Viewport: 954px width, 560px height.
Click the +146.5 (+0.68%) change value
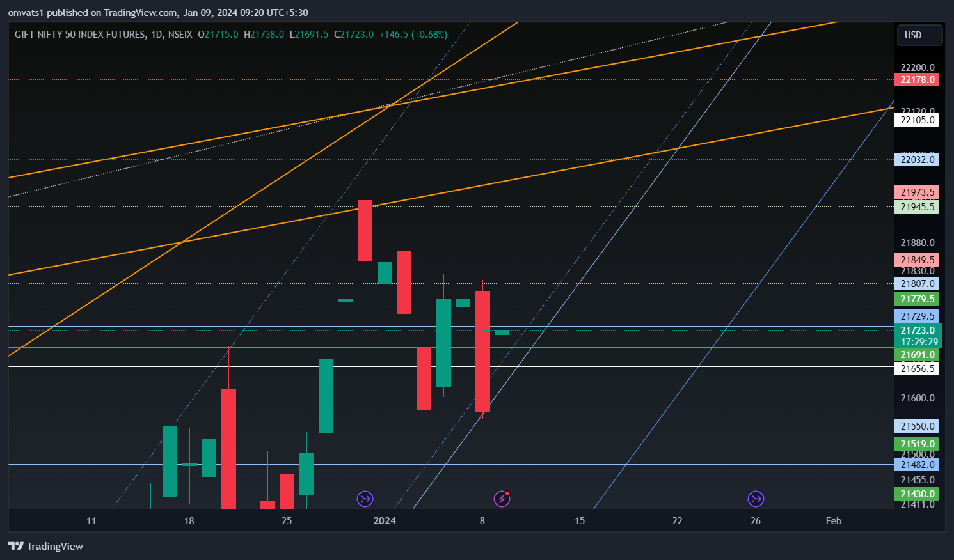(x=413, y=35)
